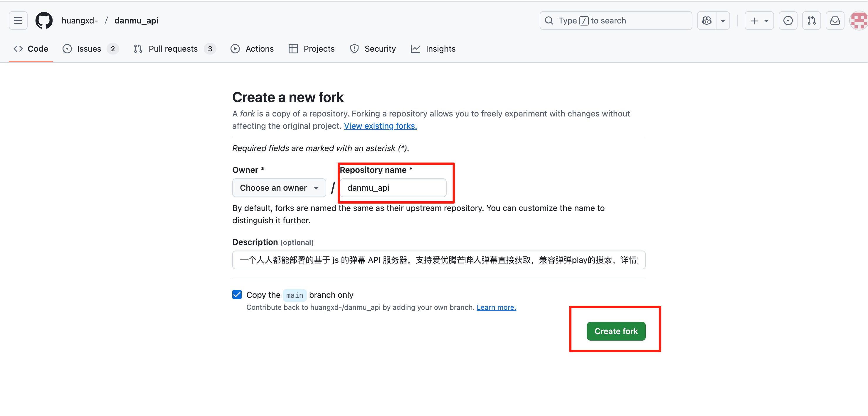Image resolution: width=868 pixels, height=416 pixels.
Task: Click the issues dashboard circle icon
Action: point(788,21)
